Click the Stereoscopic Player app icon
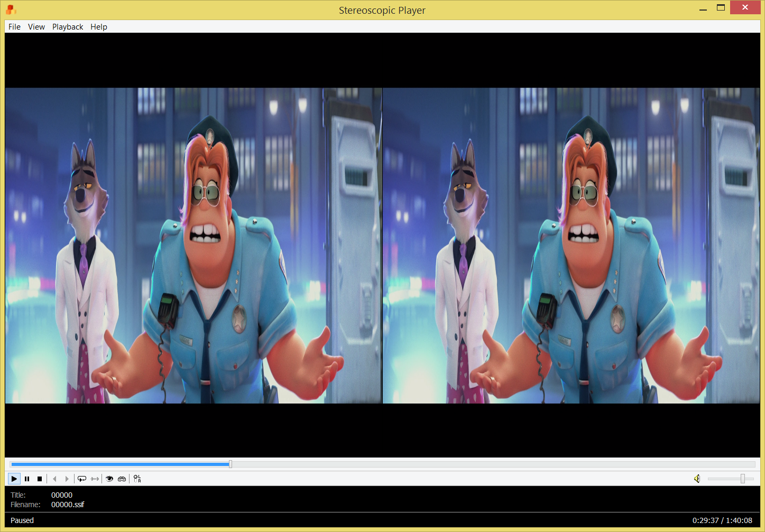765x532 pixels. pos(11,10)
